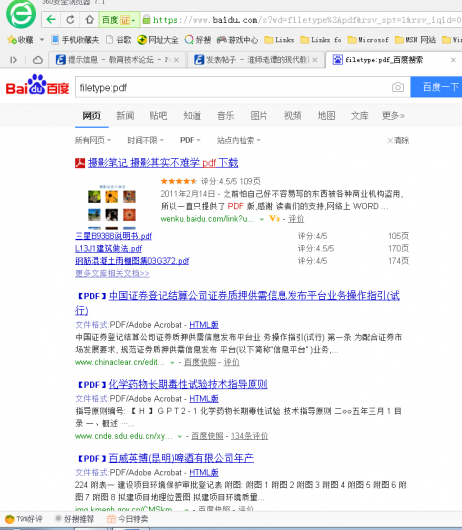Open the 所有网页 filter dropdown
The image size is (462, 530).
coord(93,140)
